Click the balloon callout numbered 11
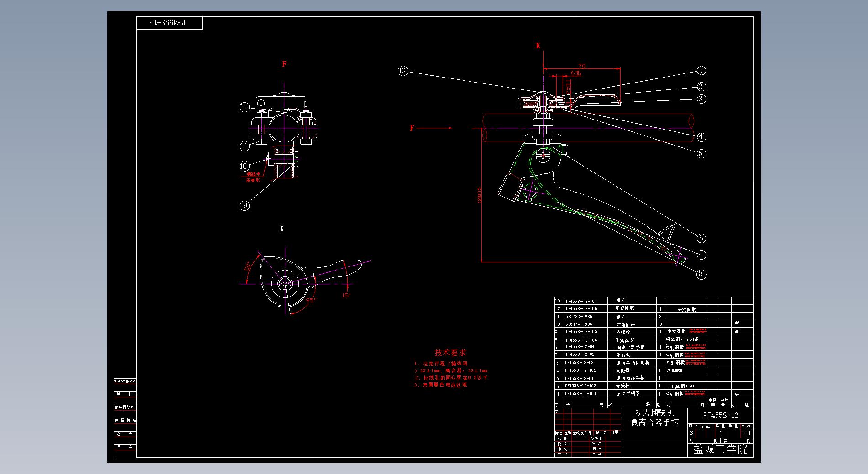The height and width of the screenshot is (474, 868). pyautogui.click(x=245, y=146)
